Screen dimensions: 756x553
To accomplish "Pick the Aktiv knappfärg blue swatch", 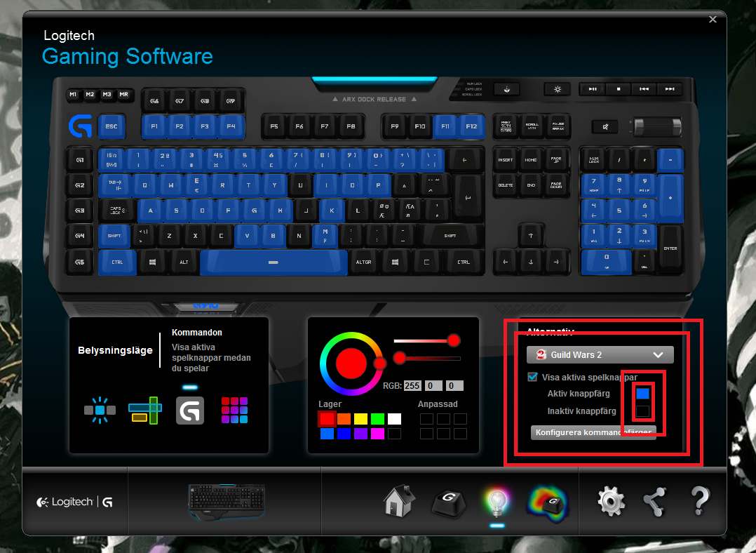I will click(642, 393).
